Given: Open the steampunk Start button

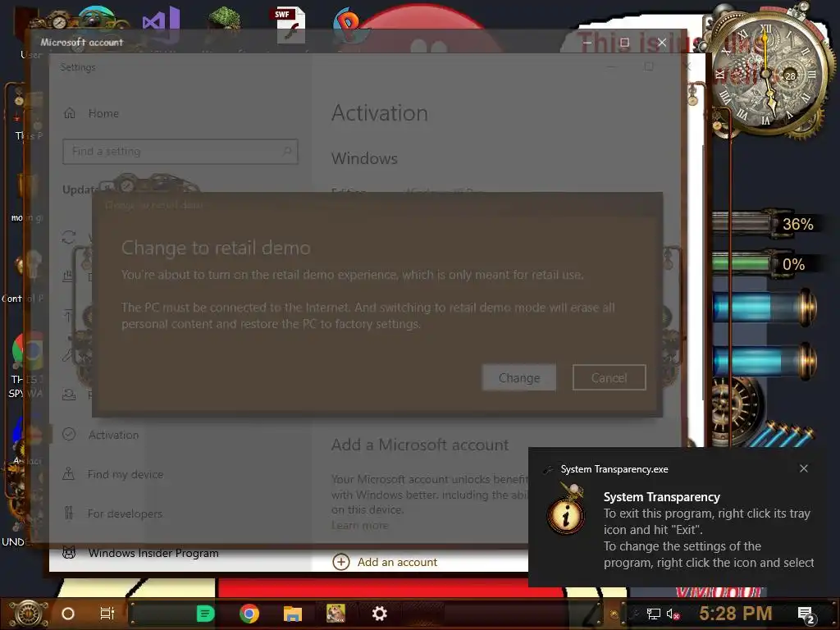Looking at the screenshot, I should [29, 614].
